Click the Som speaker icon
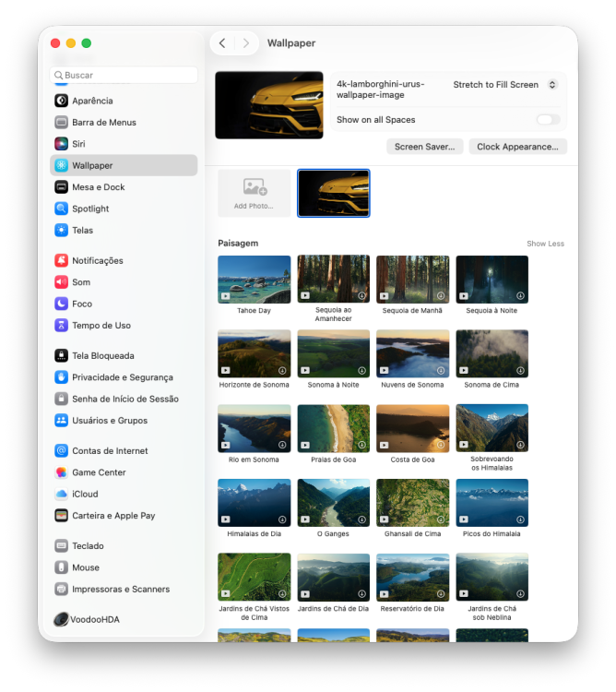The width and height of the screenshot is (616, 692). click(x=61, y=282)
